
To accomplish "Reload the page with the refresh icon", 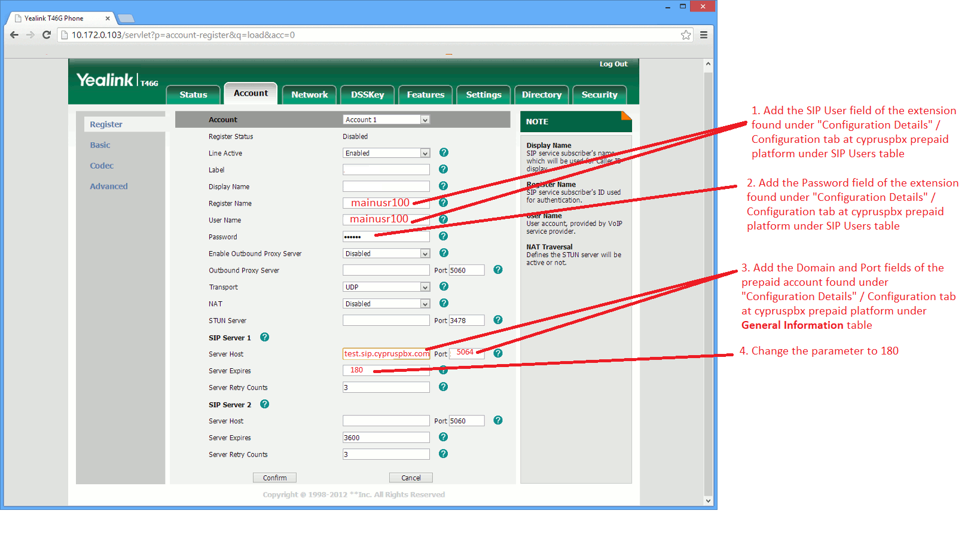I will [x=47, y=35].
